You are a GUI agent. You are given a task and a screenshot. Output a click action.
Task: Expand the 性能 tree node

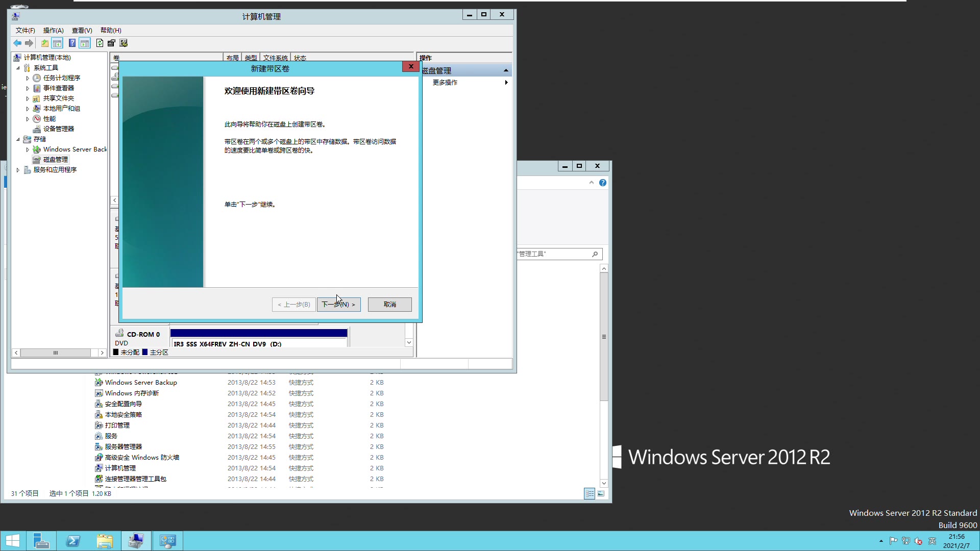28,119
